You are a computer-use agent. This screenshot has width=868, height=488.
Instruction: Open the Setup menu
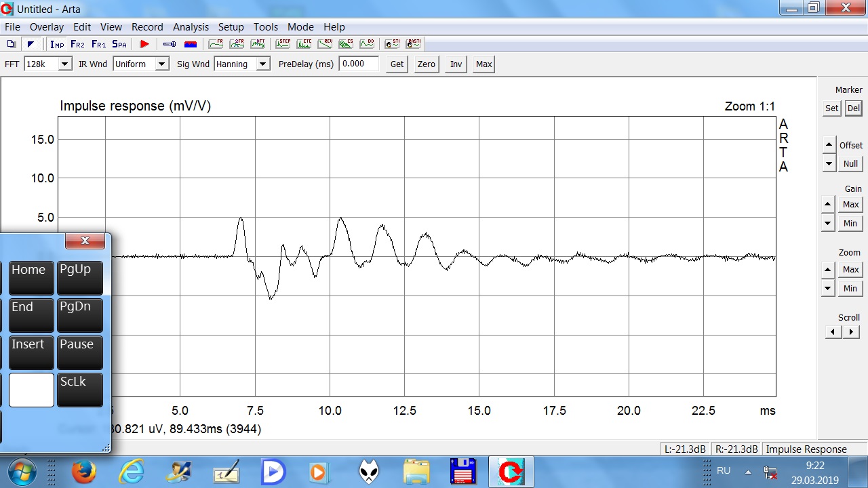(231, 27)
